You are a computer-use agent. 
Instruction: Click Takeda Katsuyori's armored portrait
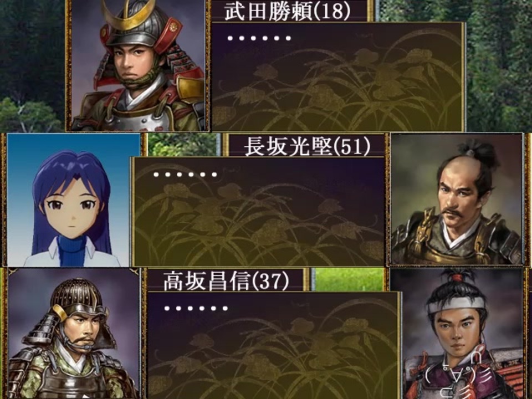(137, 65)
